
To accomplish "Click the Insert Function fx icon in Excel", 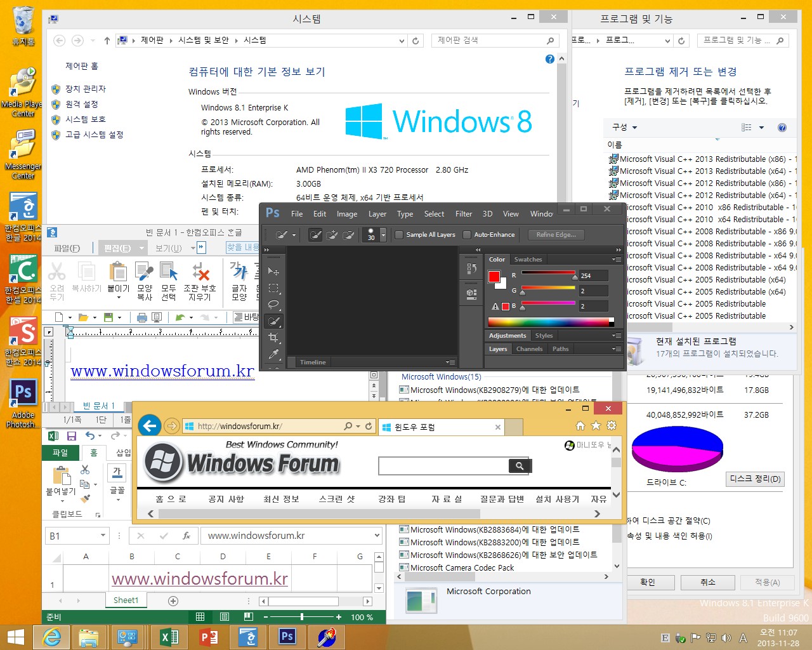I will pos(187,536).
